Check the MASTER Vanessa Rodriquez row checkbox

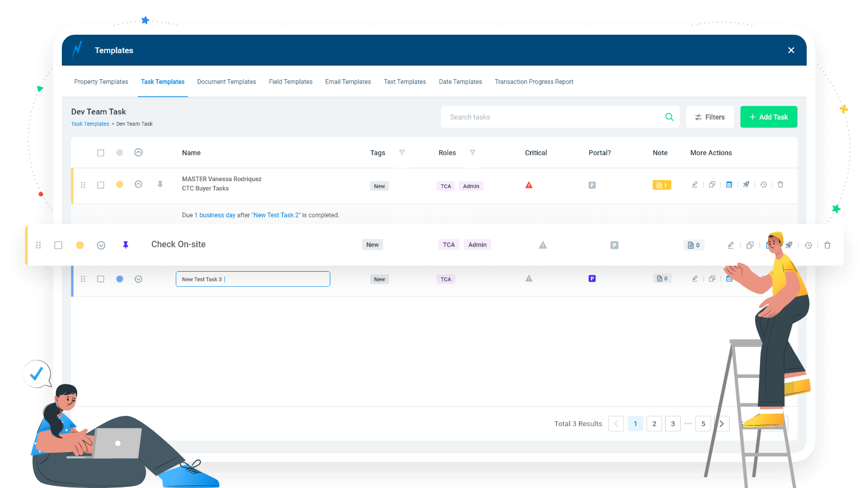pyautogui.click(x=100, y=184)
